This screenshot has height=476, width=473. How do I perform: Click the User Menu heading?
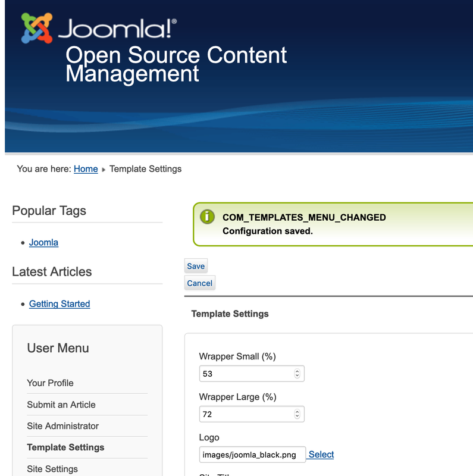coord(58,348)
